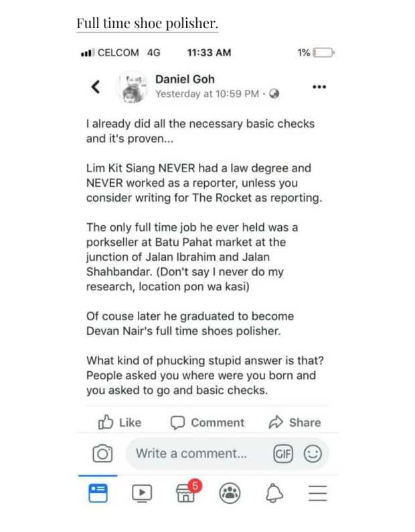The image size is (415, 532).
Task: Tap the back arrow
Action: coord(96,86)
